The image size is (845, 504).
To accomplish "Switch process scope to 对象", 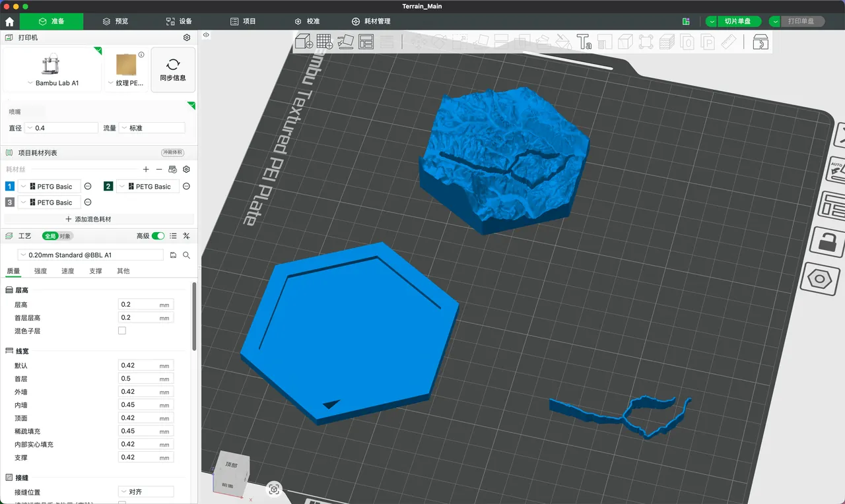I will point(65,236).
